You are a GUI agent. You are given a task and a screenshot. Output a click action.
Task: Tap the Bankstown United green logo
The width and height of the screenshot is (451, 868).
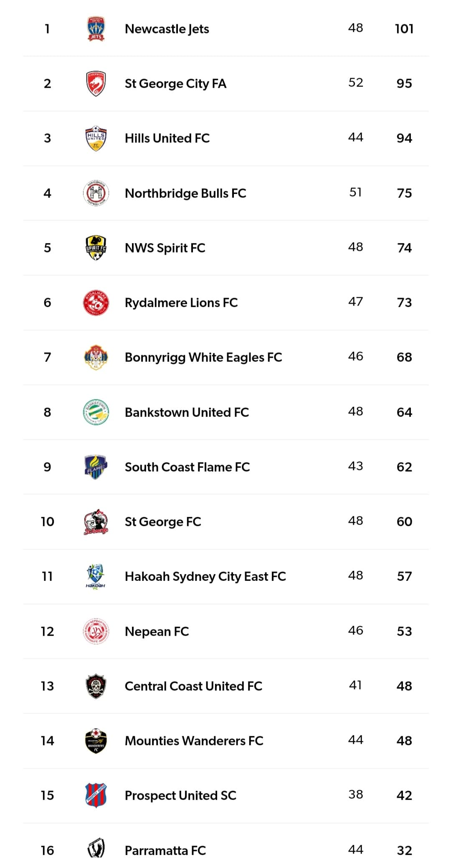point(96,412)
